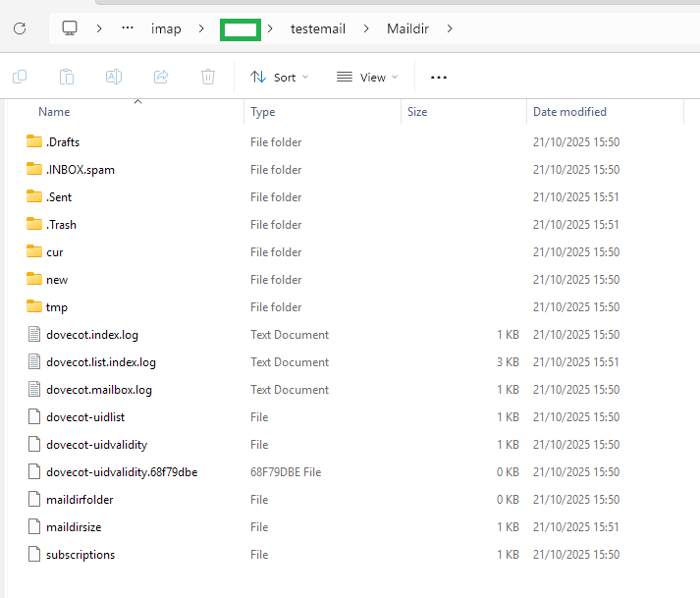Click the Paste clipboard icon
This screenshot has height=598, width=700.
67,77
